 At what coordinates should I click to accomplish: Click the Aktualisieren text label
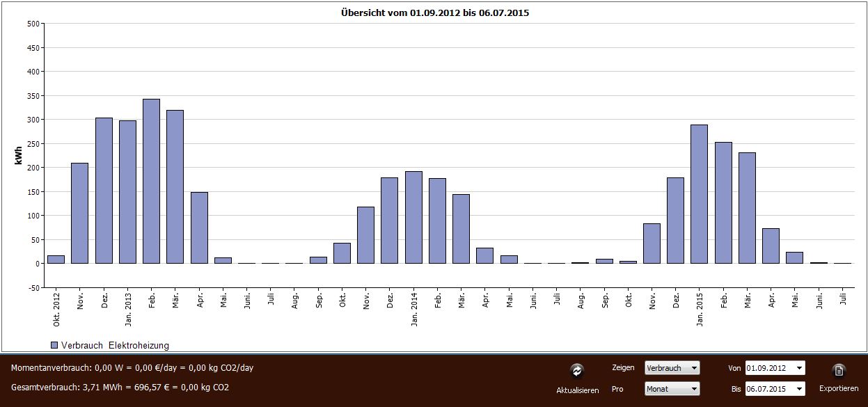[577, 390]
